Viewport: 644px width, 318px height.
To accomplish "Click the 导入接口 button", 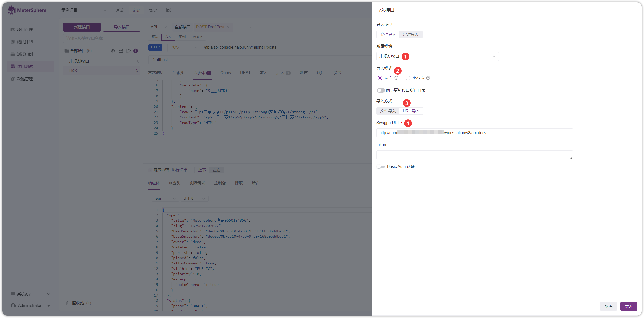I will point(122,27).
